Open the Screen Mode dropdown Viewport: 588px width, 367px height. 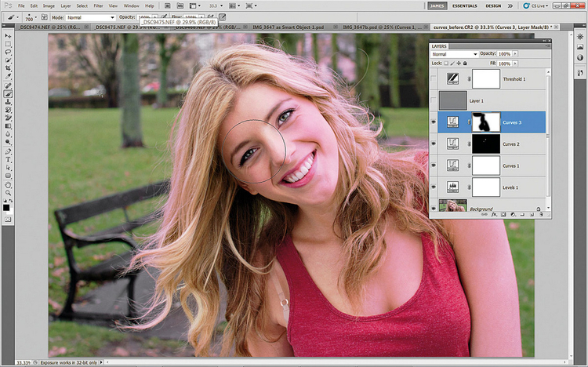coord(251,5)
